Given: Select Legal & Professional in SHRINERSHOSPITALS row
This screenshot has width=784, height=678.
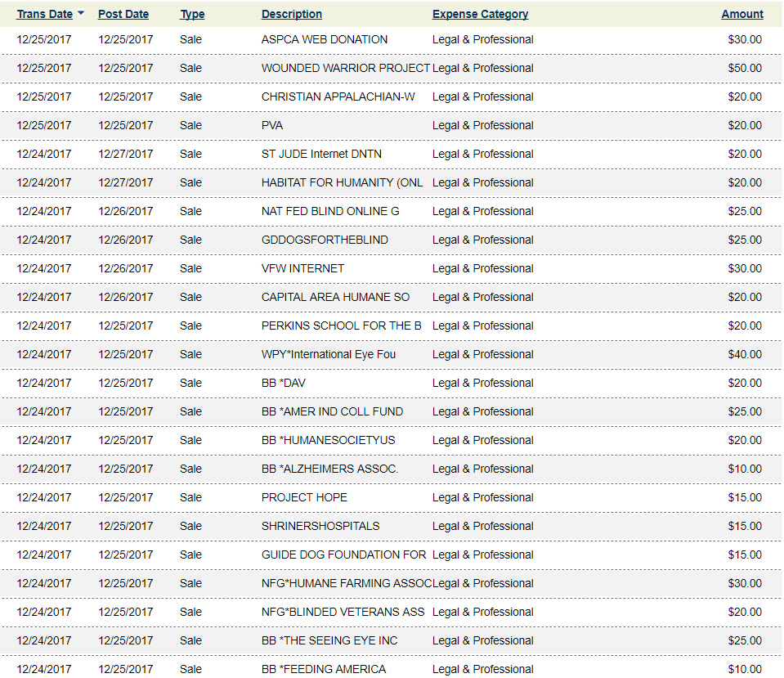Looking at the screenshot, I should click(482, 526).
